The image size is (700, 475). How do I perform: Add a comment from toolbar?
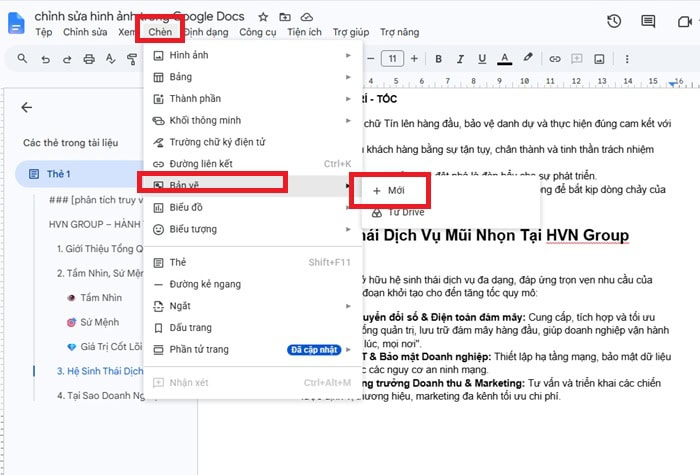pyautogui.click(x=577, y=59)
